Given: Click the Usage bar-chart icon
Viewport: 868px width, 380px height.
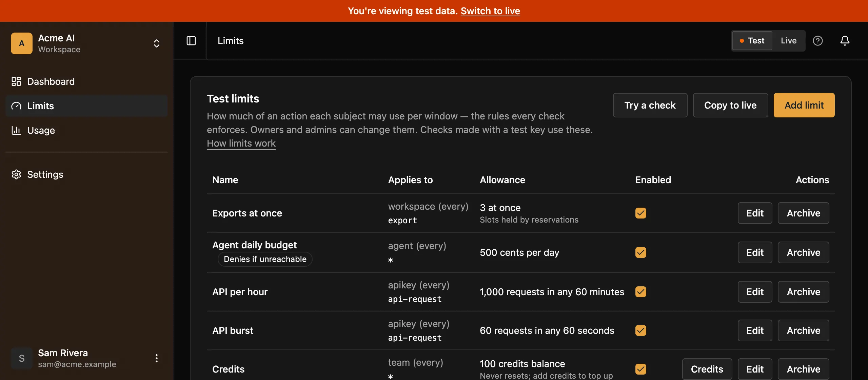Looking at the screenshot, I should tap(16, 130).
